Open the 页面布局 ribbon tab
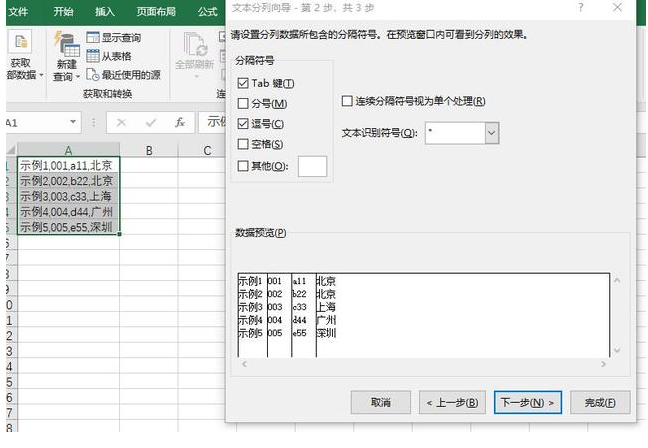 156,11
